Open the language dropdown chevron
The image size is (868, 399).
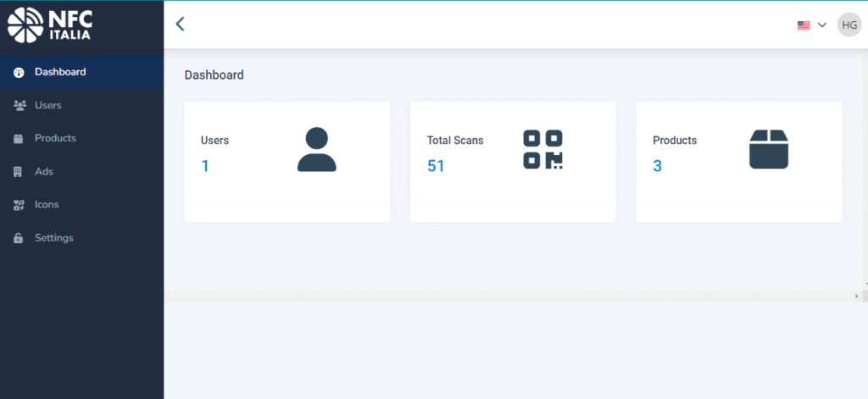[821, 25]
